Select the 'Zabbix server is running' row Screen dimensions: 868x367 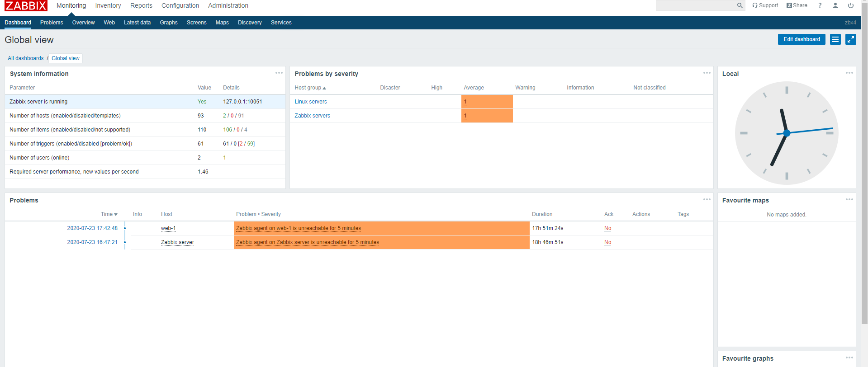pyautogui.click(x=145, y=102)
